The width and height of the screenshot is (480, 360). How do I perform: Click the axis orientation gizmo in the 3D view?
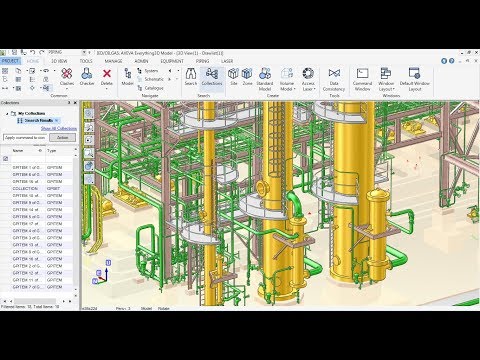(x=102, y=272)
